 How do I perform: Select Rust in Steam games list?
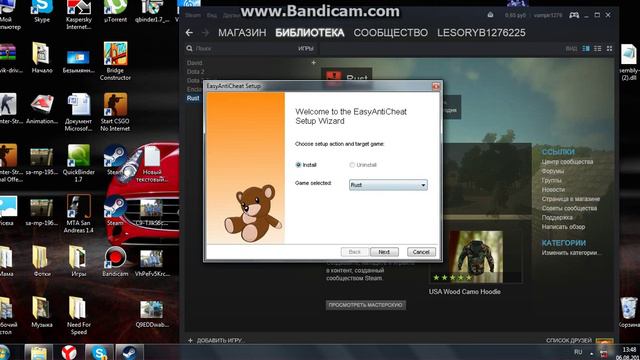coord(193,98)
